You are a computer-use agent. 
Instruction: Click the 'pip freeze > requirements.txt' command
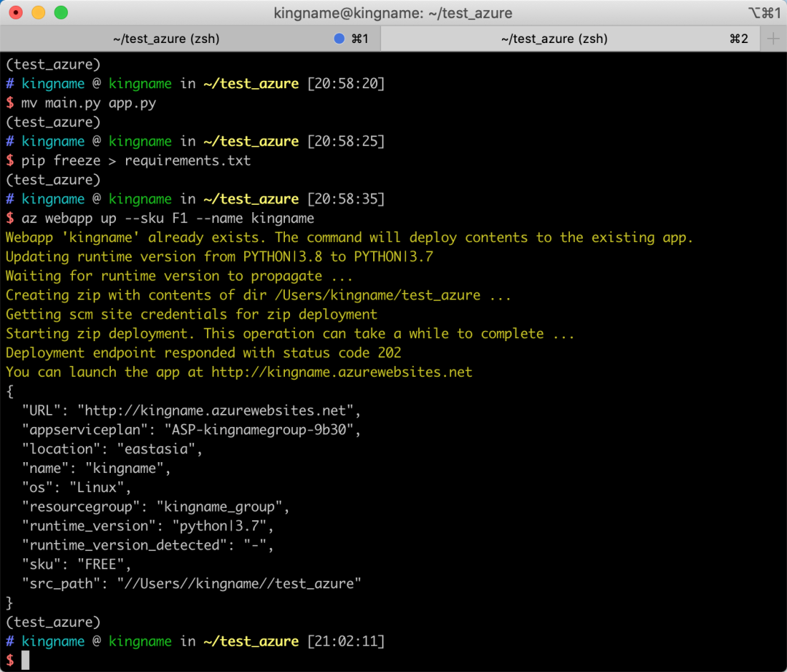[136, 160]
